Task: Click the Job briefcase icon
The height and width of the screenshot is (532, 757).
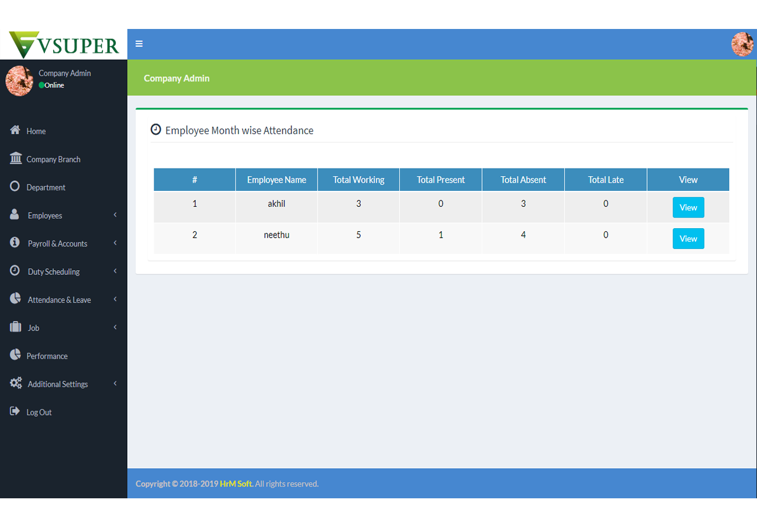Action: pyautogui.click(x=15, y=327)
